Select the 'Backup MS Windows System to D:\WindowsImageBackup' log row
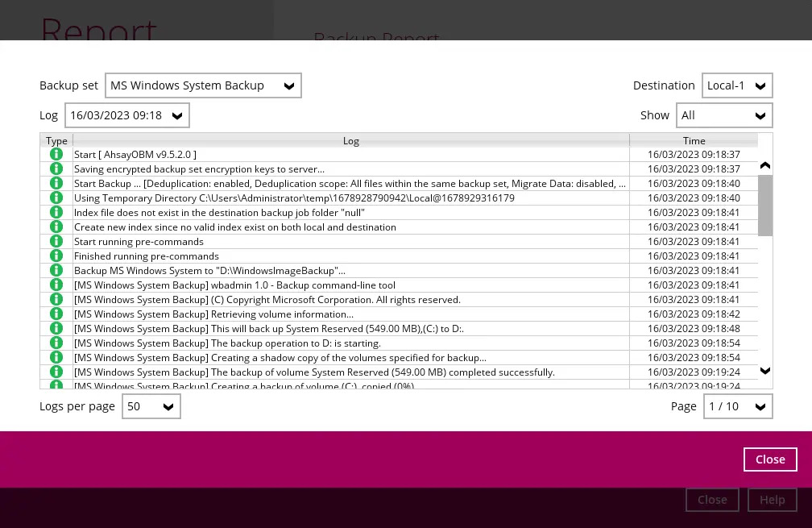The image size is (812, 528). coord(350,270)
